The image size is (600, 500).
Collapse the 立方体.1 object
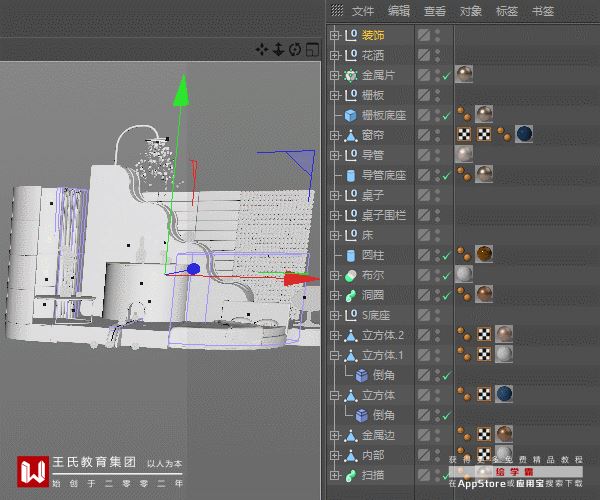point(335,355)
